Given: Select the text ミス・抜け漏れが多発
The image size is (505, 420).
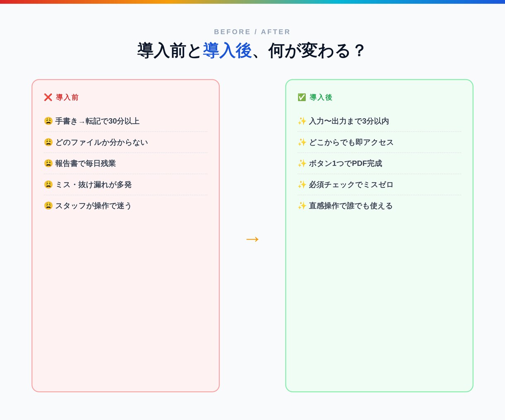Looking at the screenshot, I should point(93,184).
